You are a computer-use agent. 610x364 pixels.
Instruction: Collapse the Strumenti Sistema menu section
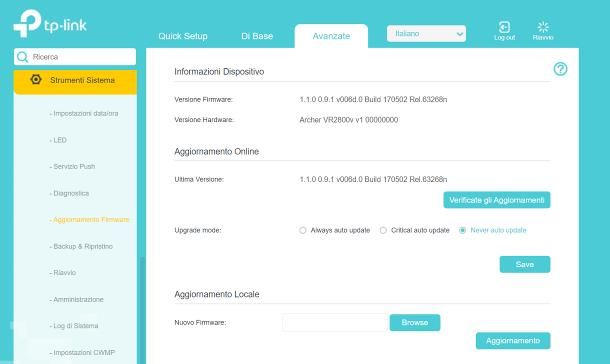[x=75, y=82]
